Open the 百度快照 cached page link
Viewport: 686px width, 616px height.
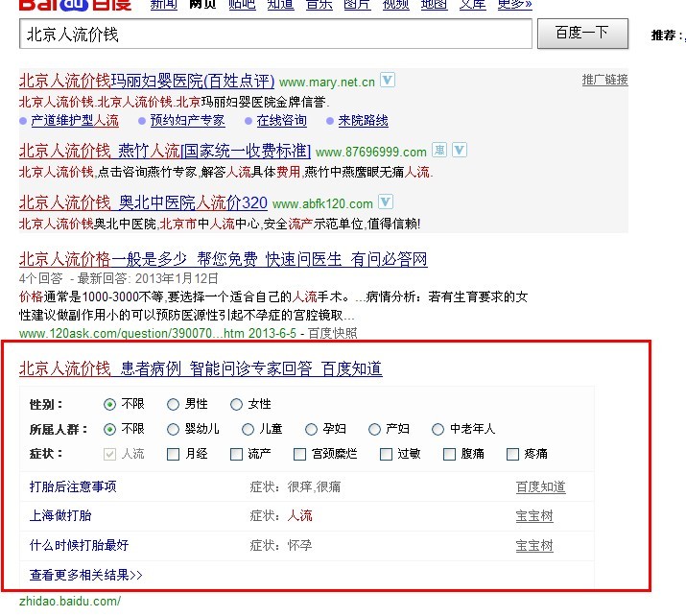pyautogui.click(x=333, y=333)
